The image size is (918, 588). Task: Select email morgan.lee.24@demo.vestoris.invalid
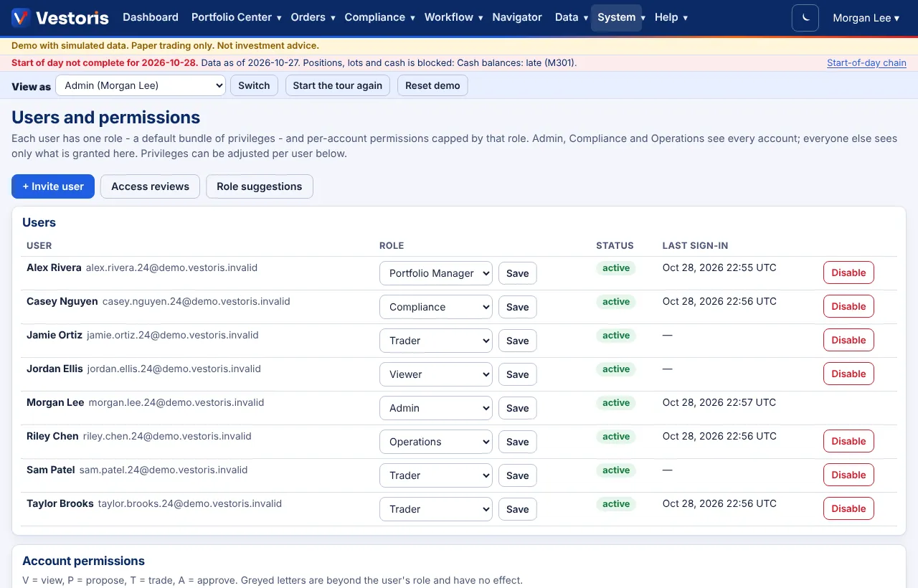(x=176, y=402)
